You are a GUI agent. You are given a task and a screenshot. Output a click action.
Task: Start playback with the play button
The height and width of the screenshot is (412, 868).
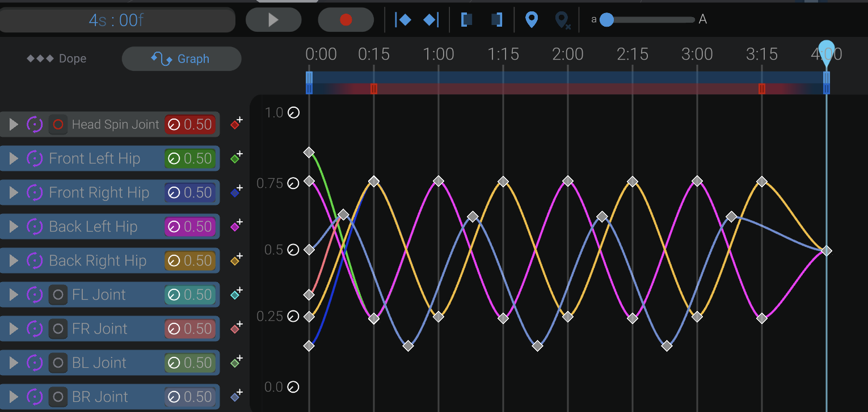click(273, 20)
